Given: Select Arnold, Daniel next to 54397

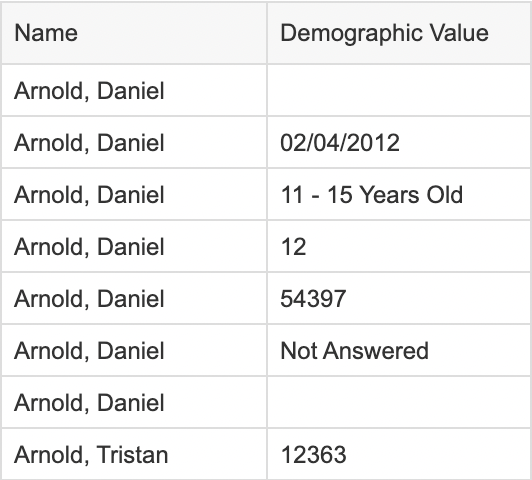Looking at the screenshot, I should coord(134,299).
